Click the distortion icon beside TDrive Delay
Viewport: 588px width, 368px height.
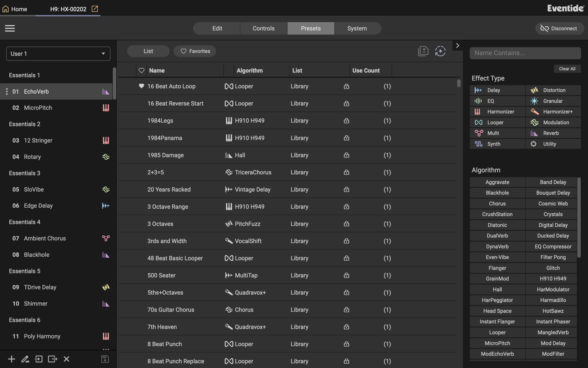point(106,287)
